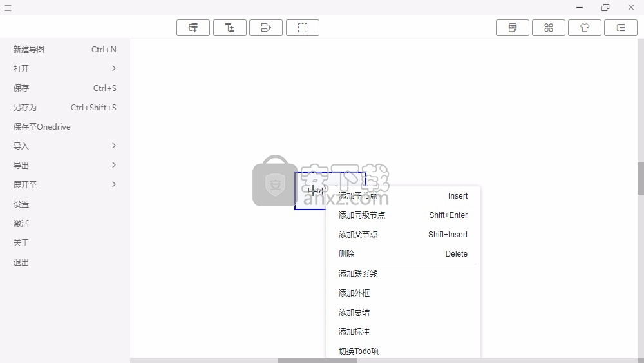Click the dashed boundary frame toolbar icon
This screenshot has height=363, width=644.
point(302,28)
